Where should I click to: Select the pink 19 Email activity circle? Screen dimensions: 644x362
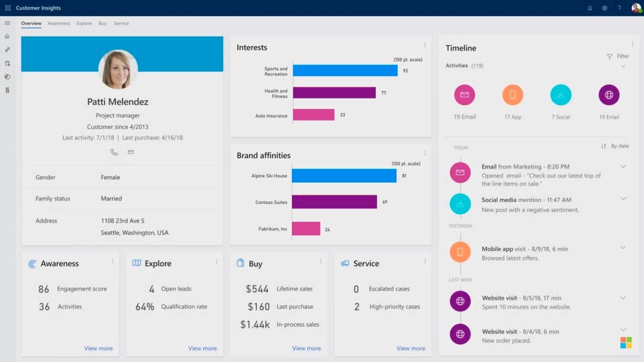(464, 95)
